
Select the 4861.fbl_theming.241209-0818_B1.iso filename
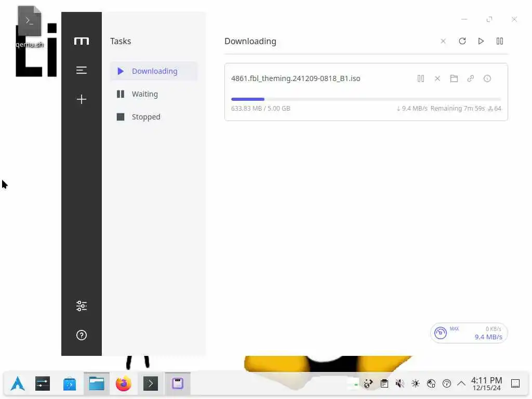[x=296, y=78]
